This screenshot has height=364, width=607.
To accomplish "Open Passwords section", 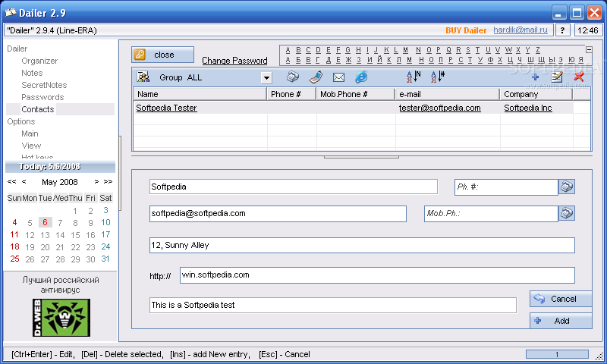I will (x=42, y=97).
